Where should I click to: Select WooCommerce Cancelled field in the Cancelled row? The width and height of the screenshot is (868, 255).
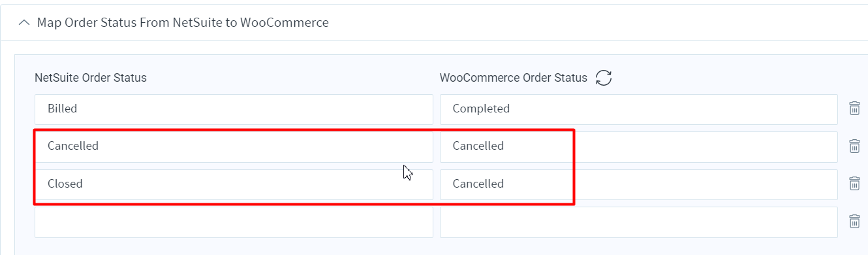click(x=639, y=146)
